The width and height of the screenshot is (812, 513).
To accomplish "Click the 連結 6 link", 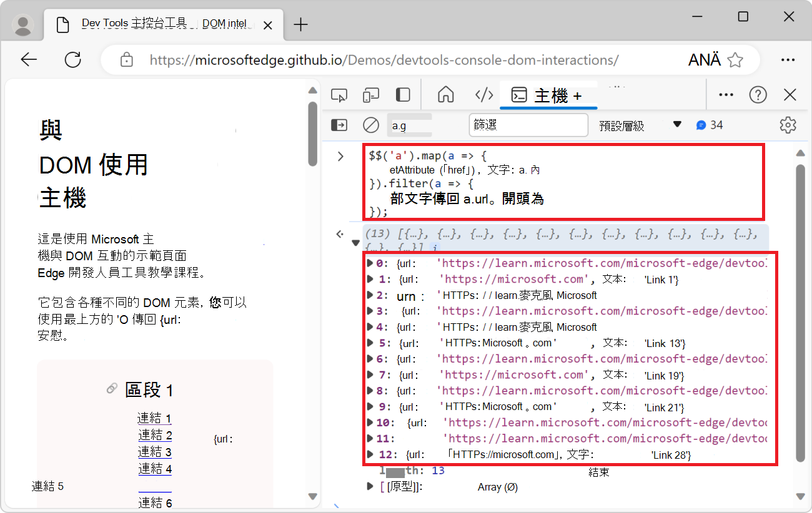I will pos(155,503).
